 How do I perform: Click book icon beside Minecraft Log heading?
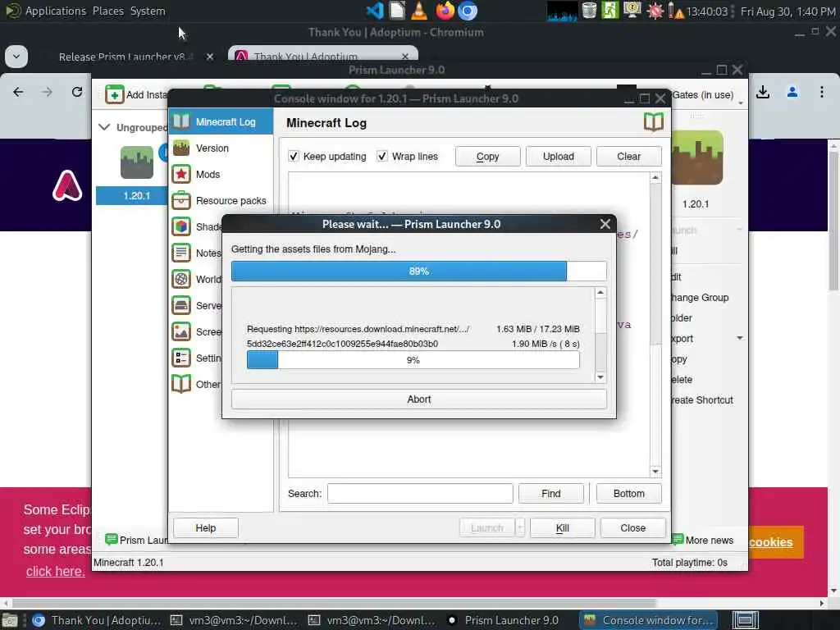(x=653, y=122)
